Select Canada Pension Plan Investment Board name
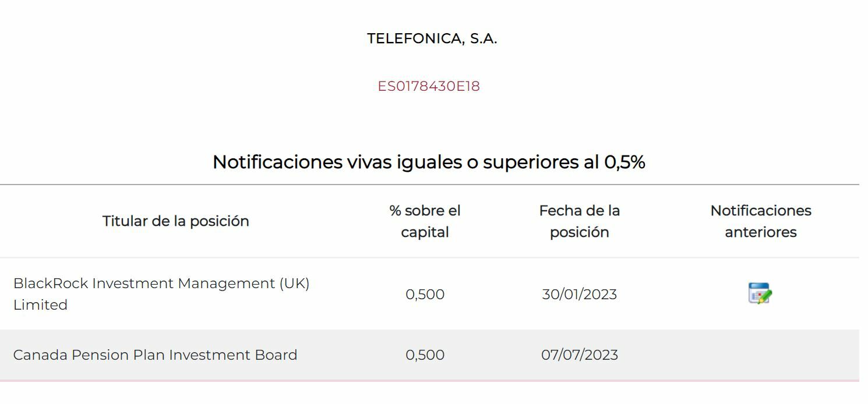This screenshot has height=404, width=868. [x=155, y=355]
